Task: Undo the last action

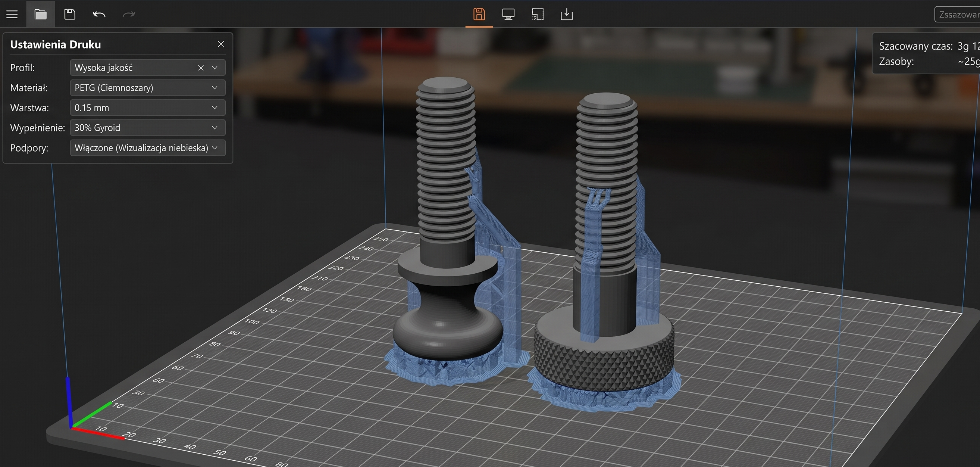Action: (99, 15)
